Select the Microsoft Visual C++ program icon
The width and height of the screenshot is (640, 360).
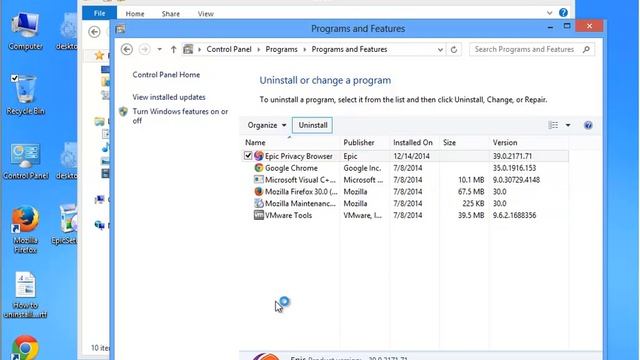click(x=259, y=180)
